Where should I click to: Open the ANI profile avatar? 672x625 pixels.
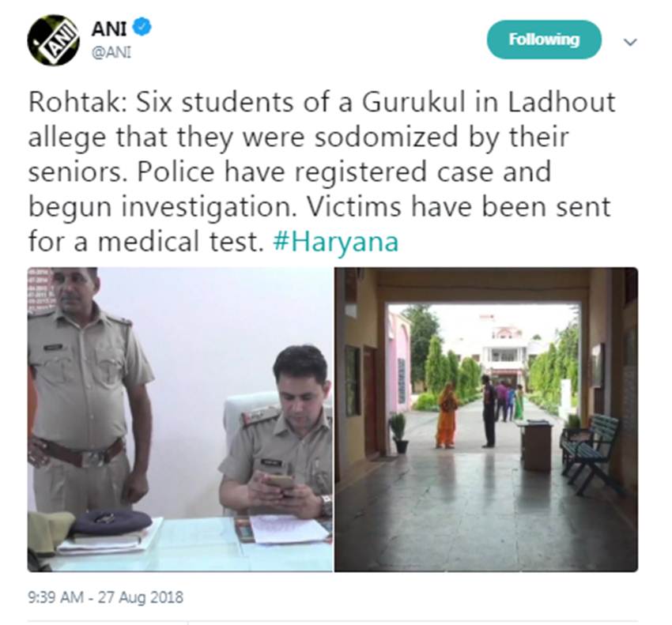pyautogui.click(x=53, y=40)
